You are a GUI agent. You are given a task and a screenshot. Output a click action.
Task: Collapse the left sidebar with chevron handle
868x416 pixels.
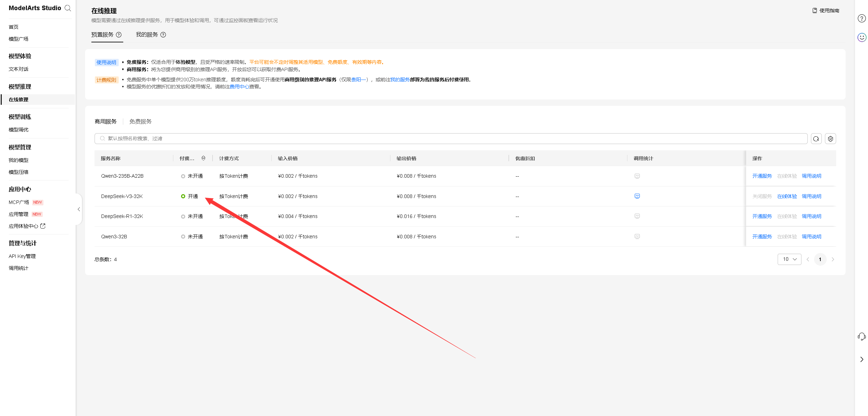click(79, 209)
